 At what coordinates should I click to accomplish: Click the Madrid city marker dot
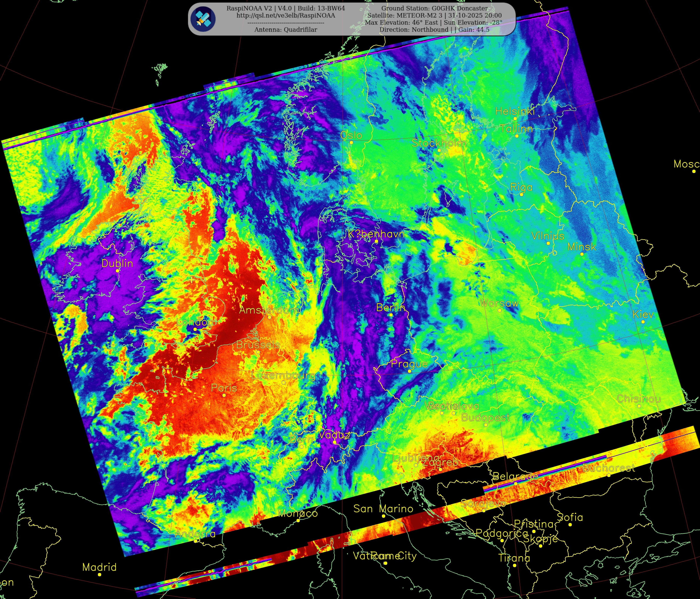[x=100, y=574]
